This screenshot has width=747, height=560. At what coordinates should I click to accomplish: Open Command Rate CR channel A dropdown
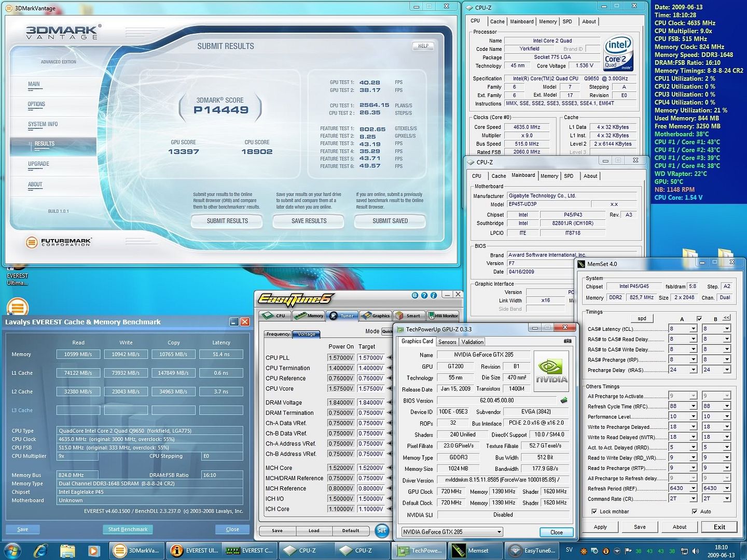[x=693, y=498]
